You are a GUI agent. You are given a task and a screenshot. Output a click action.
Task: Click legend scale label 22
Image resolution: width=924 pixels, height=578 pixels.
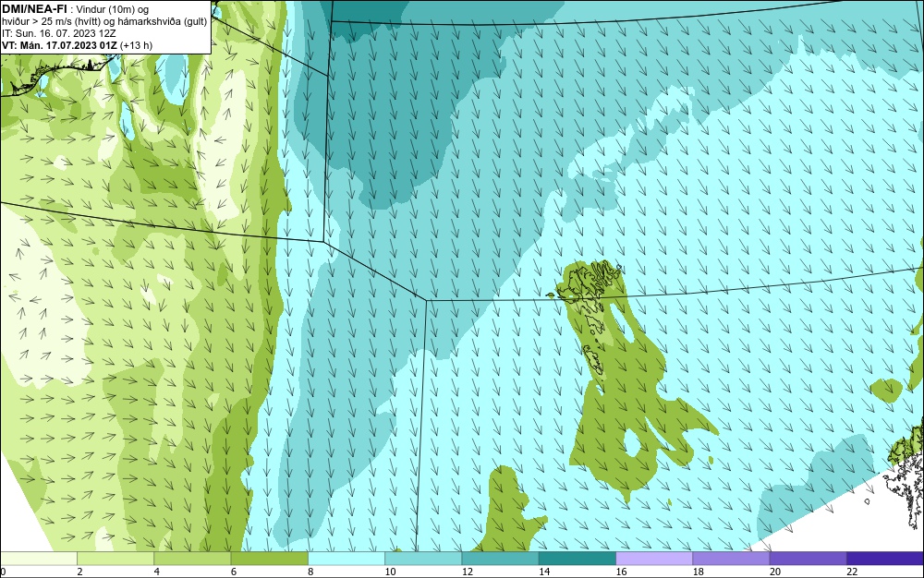[x=852, y=572]
